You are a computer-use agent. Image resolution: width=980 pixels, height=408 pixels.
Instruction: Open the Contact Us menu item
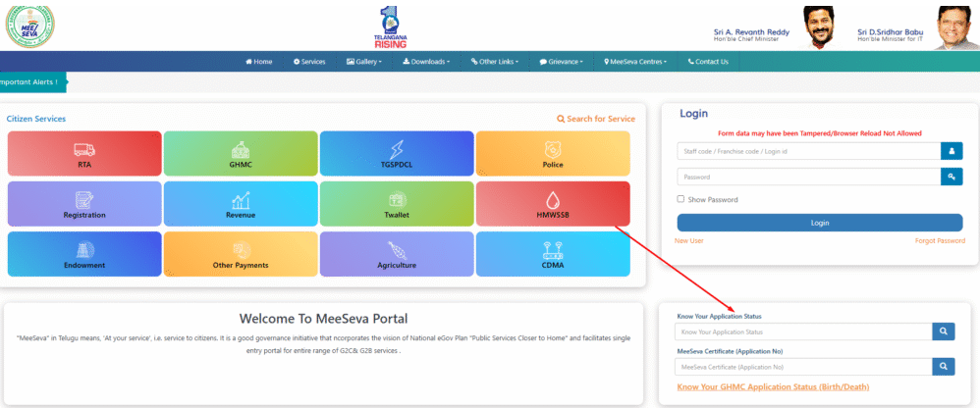coord(708,62)
